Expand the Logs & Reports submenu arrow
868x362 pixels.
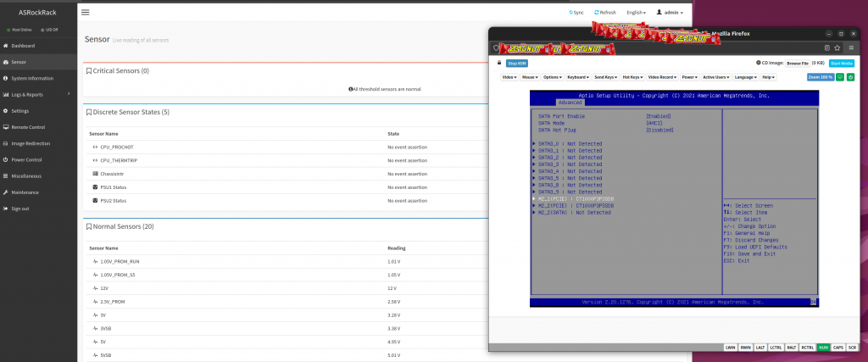click(69, 94)
